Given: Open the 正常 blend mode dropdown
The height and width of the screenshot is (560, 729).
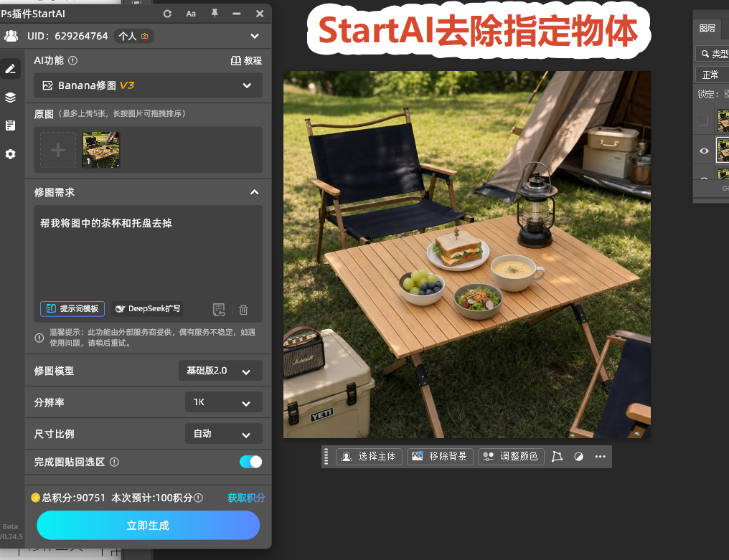Looking at the screenshot, I should pyautogui.click(x=712, y=75).
